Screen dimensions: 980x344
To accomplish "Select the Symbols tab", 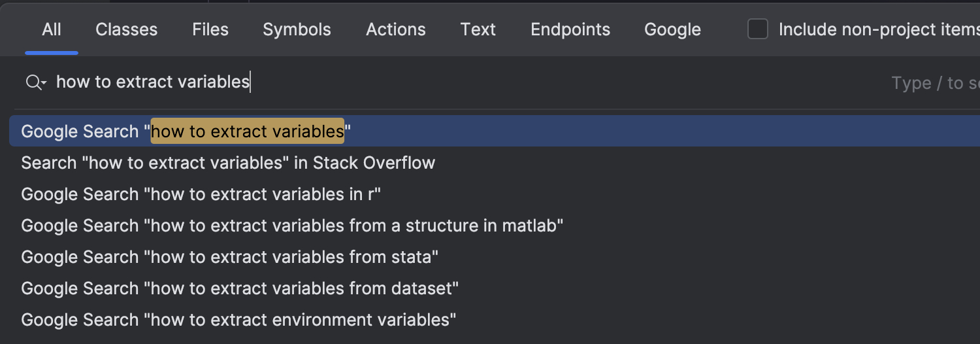I will tap(297, 29).
